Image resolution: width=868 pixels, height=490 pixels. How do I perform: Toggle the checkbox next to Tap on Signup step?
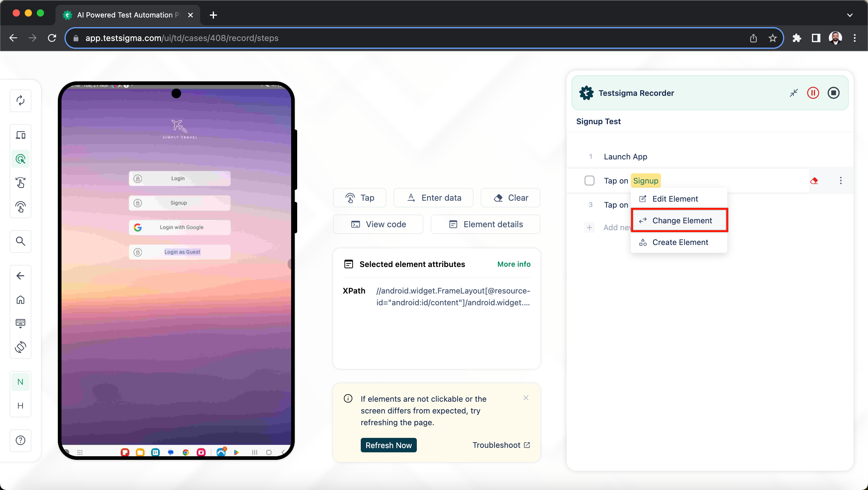(x=589, y=181)
